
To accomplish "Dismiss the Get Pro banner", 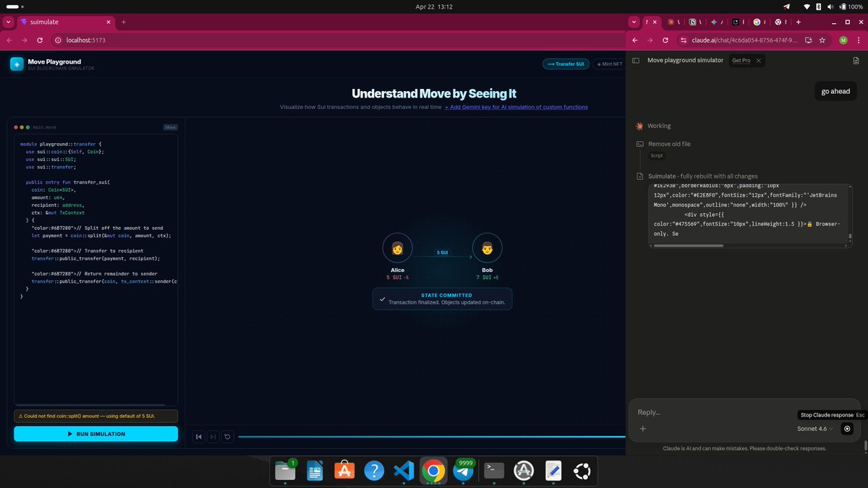I will (x=758, y=61).
